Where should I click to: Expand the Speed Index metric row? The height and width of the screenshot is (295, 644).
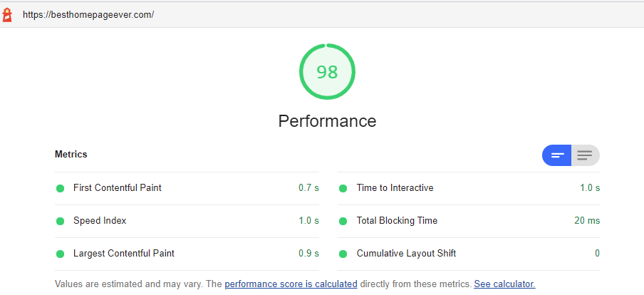pyautogui.click(x=100, y=221)
